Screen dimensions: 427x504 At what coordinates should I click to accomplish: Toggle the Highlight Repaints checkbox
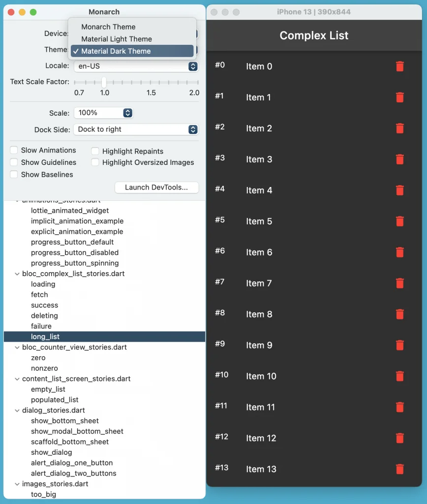95,152
